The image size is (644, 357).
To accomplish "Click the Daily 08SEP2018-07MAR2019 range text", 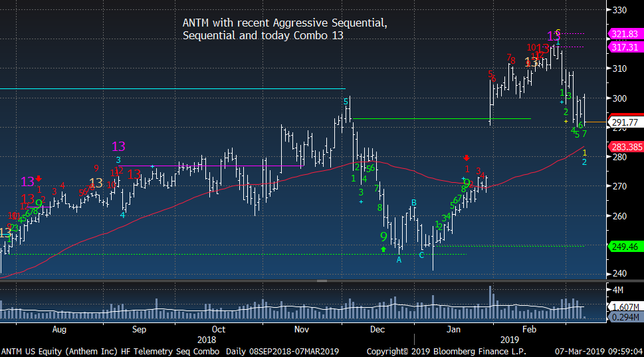I will tap(282, 351).
